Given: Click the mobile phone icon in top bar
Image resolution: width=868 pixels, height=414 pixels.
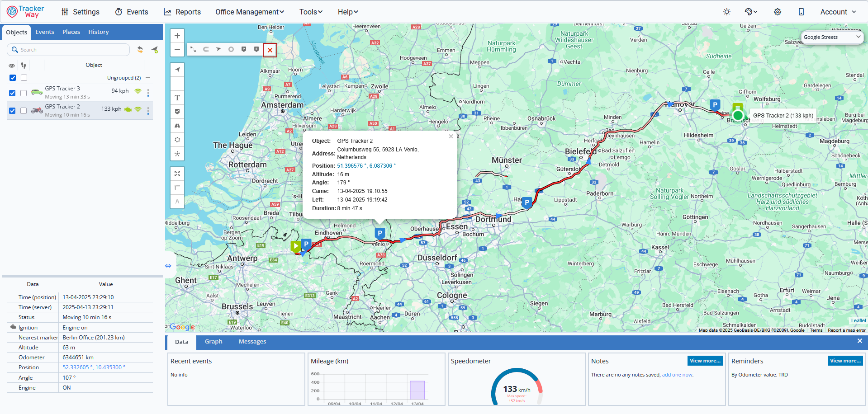Looking at the screenshot, I should (x=801, y=12).
